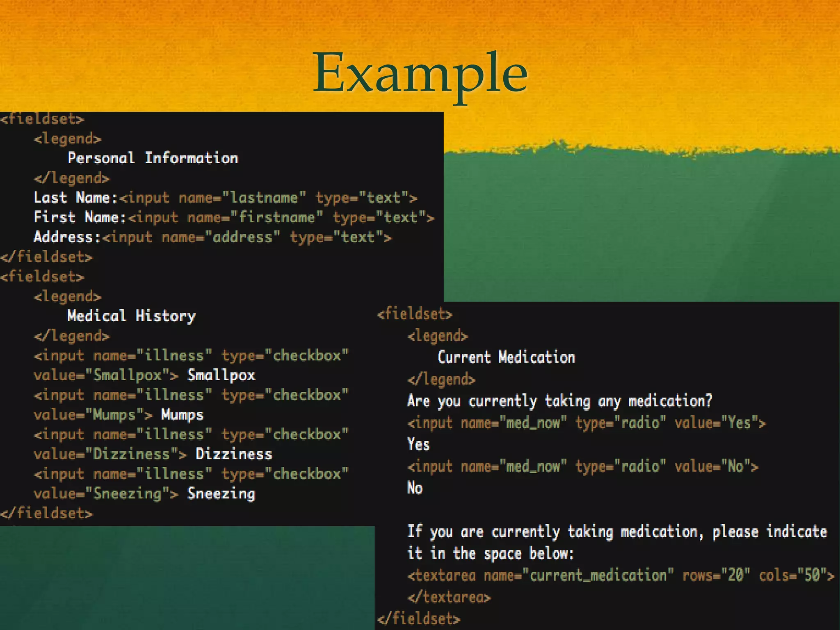Click the "Last Name:" label in the code

click(x=76, y=197)
